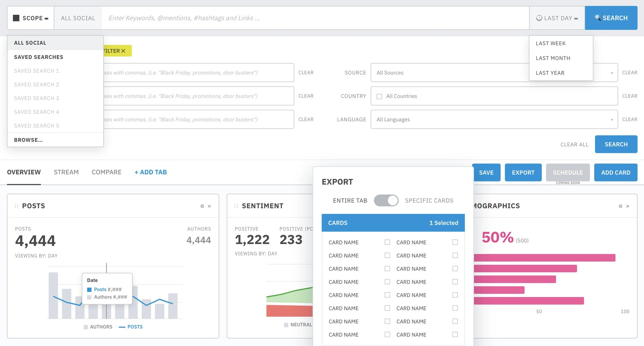Open the Scope dropdown

click(31, 18)
